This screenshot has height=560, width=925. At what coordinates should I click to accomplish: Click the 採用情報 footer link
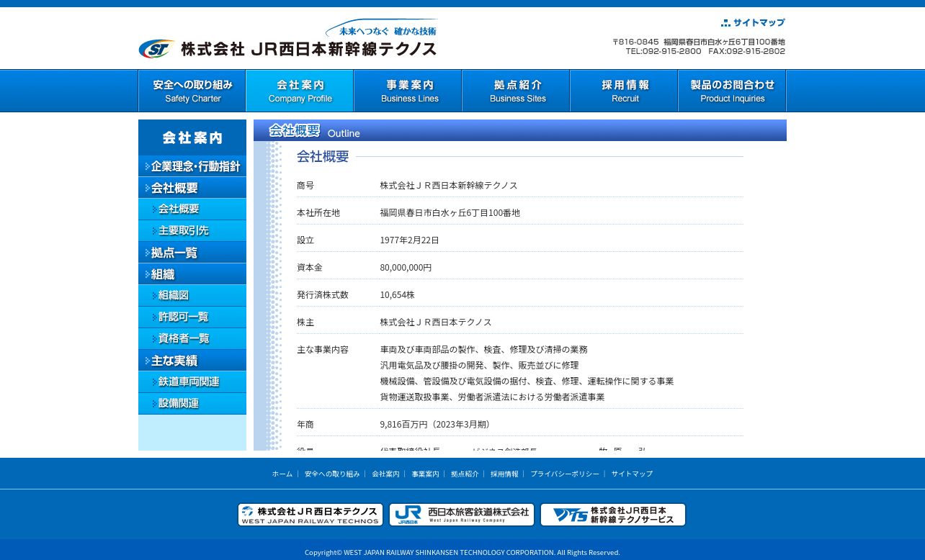(x=504, y=474)
